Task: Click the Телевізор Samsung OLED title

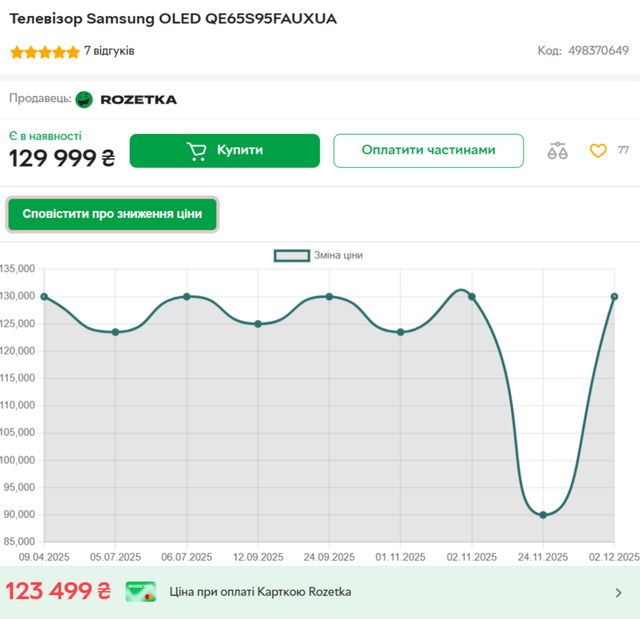Action: [173, 19]
